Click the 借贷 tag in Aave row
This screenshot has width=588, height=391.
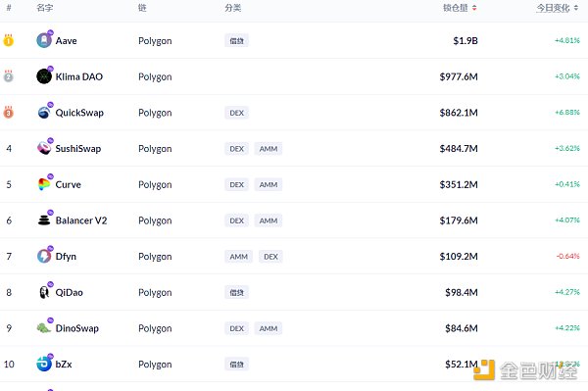point(236,40)
